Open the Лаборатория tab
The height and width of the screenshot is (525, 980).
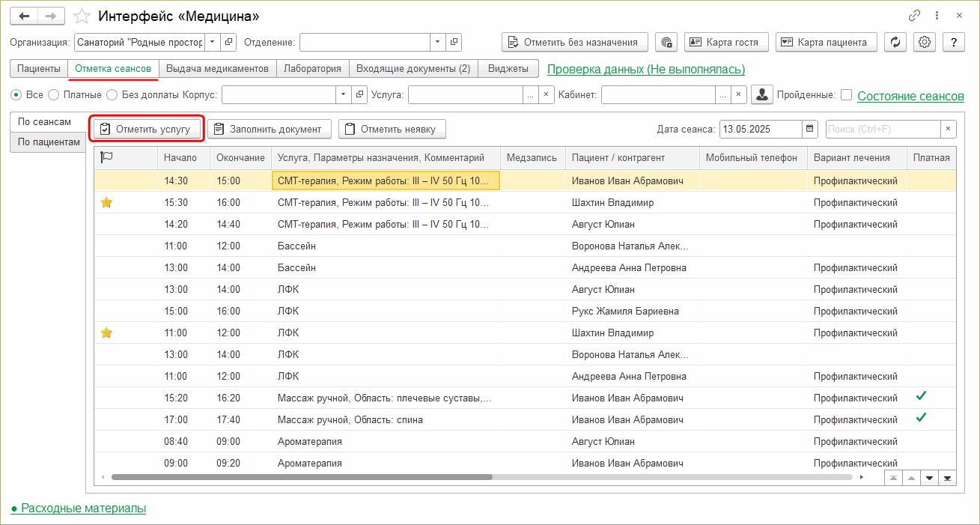[x=312, y=69]
